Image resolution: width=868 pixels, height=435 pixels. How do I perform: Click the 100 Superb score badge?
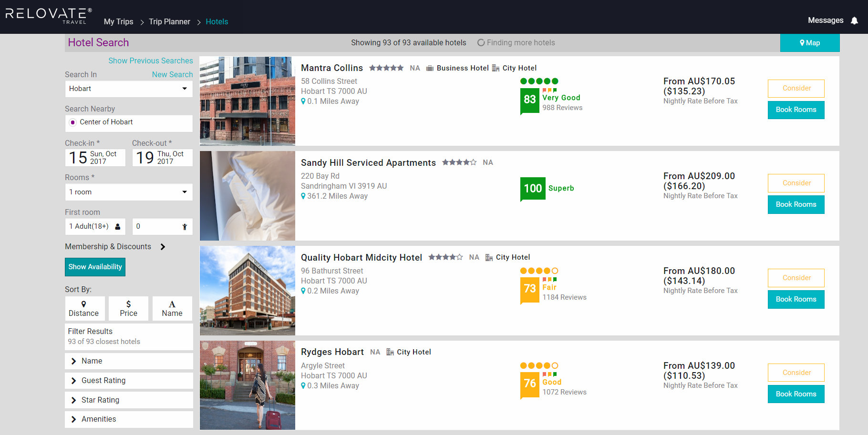[x=533, y=189]
